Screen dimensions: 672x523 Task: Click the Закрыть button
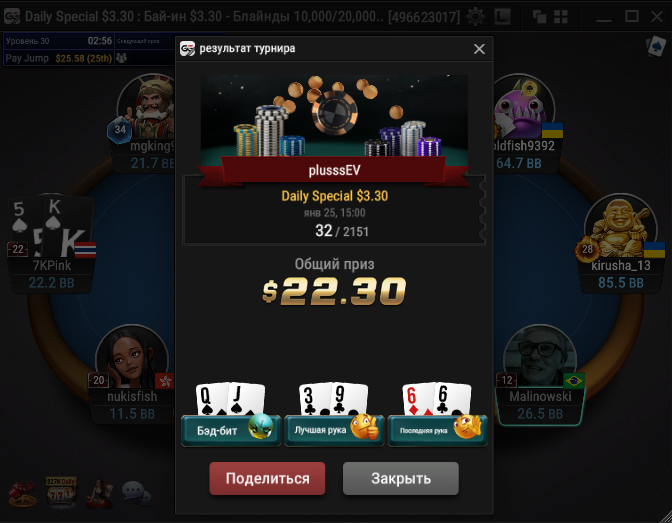pos(401,478)
